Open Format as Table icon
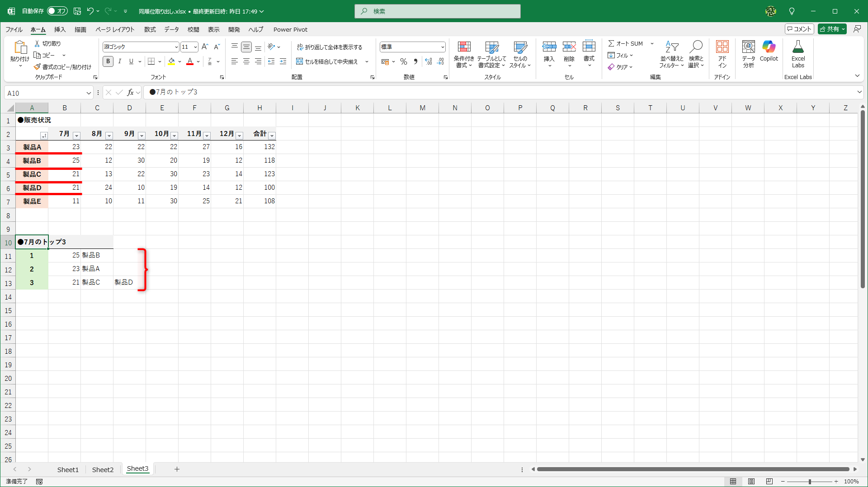The image size is (868, 487). 491,47
